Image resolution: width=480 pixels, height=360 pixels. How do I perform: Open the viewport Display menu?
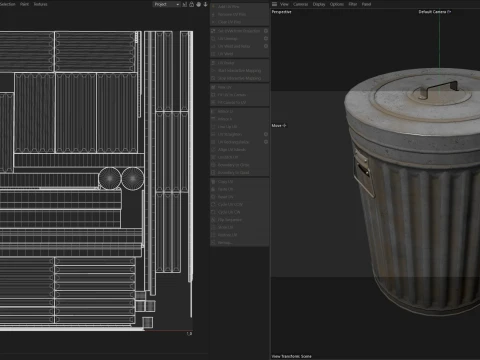pyautogui.click(x=319, y=4)
